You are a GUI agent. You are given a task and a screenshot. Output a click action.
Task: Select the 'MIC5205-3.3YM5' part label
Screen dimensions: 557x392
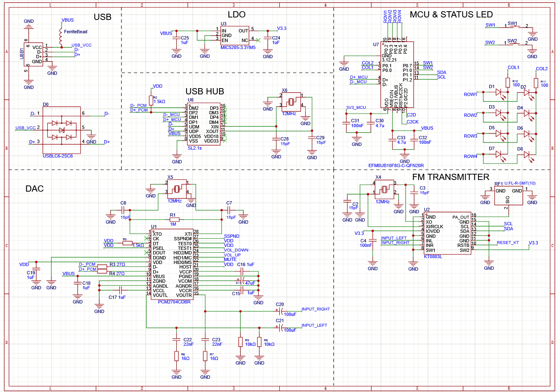(x=238, y=47)
